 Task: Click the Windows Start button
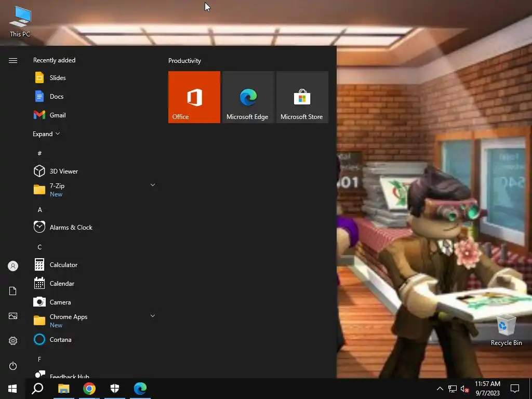pyautogui.click(x=12, y=389)
